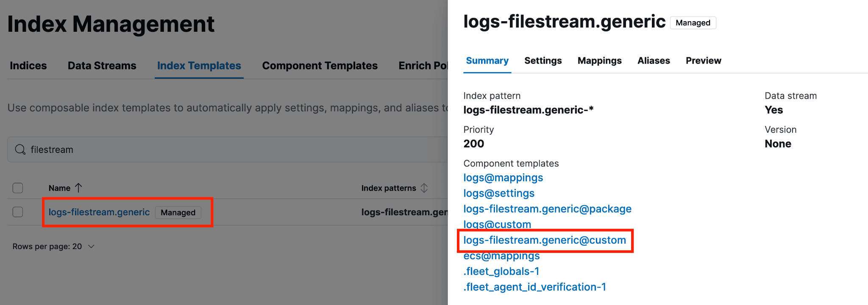Open the logs-filestream.generic index template
This screenshot has height=305, width=868.
98,212
